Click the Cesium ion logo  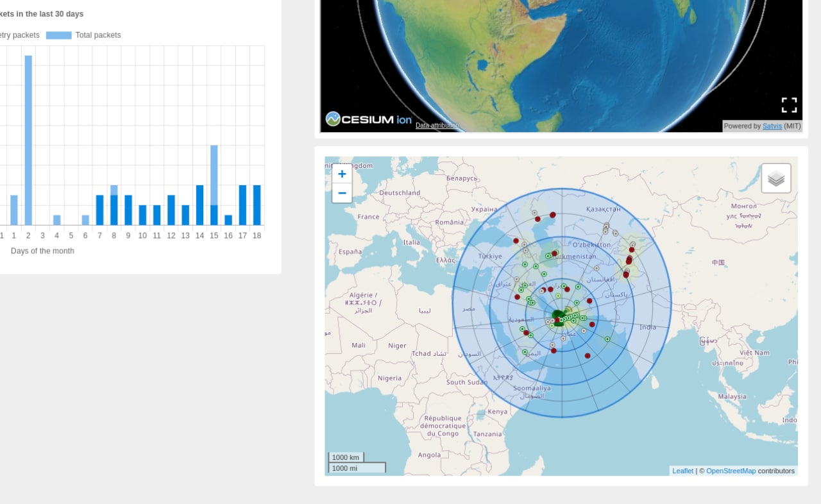click(369, 119)
